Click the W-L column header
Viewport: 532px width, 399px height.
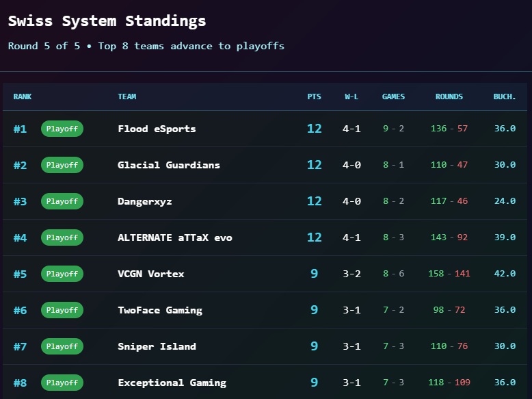[x=351, y=96]
